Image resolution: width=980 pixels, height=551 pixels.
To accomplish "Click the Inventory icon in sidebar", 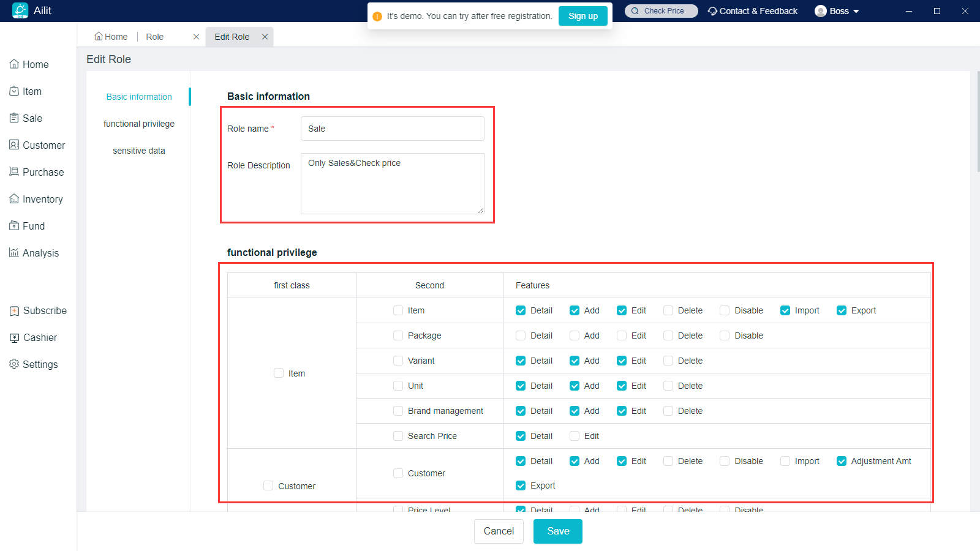I will (x=14, y=199).
